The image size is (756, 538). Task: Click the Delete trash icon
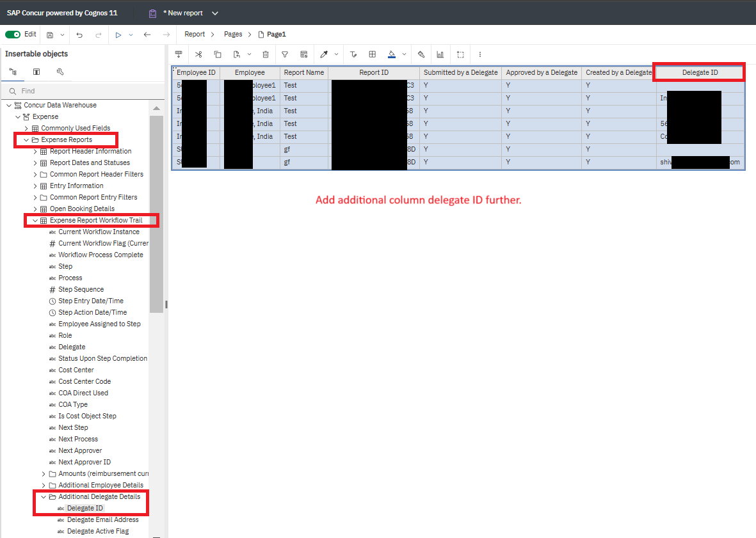[x=266, y=54]
